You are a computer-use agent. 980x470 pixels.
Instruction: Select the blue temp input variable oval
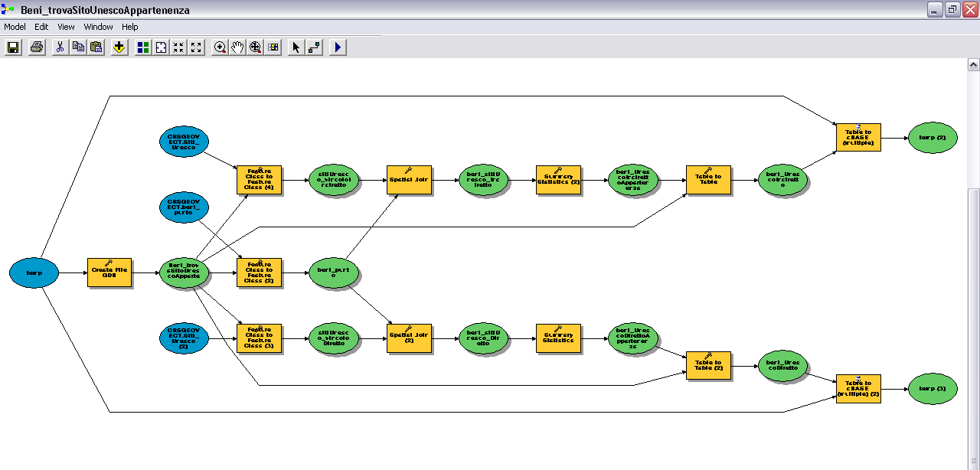(34, 273)
